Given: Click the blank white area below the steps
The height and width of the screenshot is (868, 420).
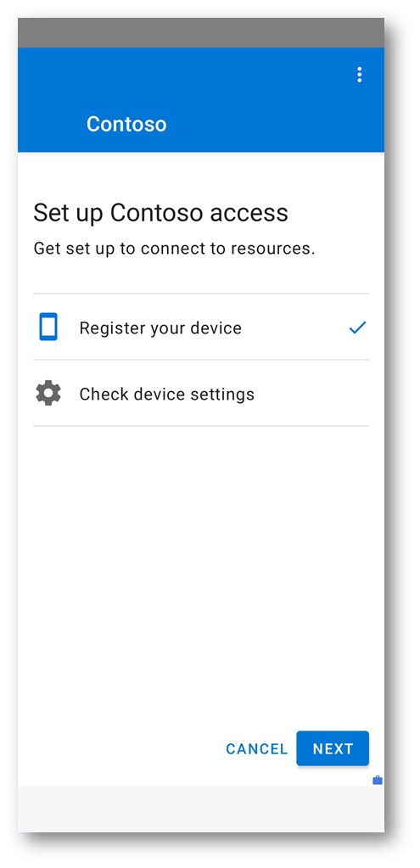Looking at the screenshot, I should click(x=201, y=576).
